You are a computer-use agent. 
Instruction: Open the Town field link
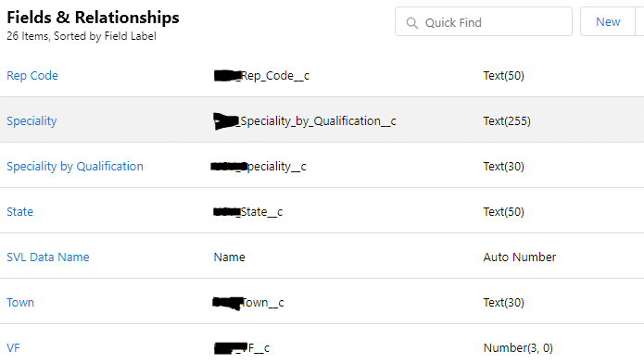coord(20,303)
